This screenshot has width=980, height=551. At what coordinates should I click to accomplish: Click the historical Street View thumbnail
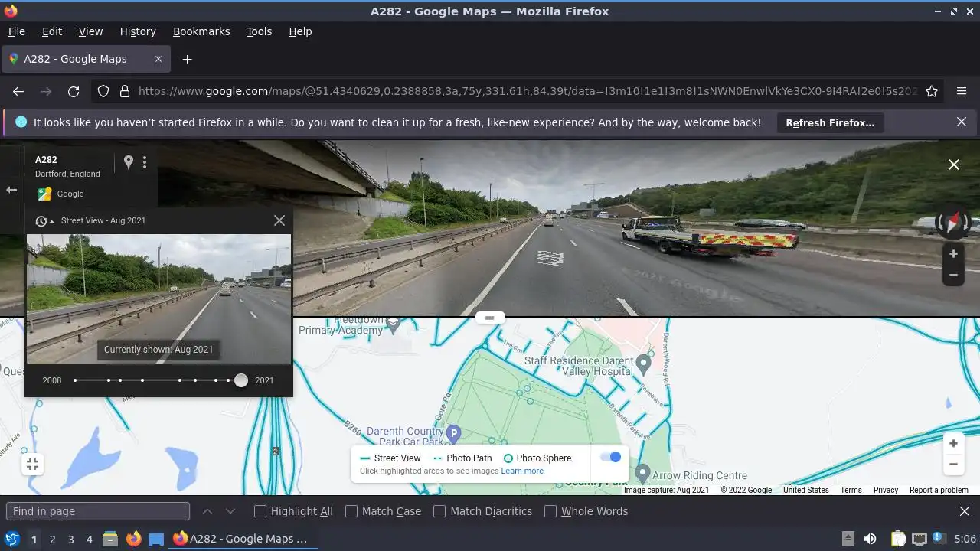pyautogui.click(x=158, y=298)
